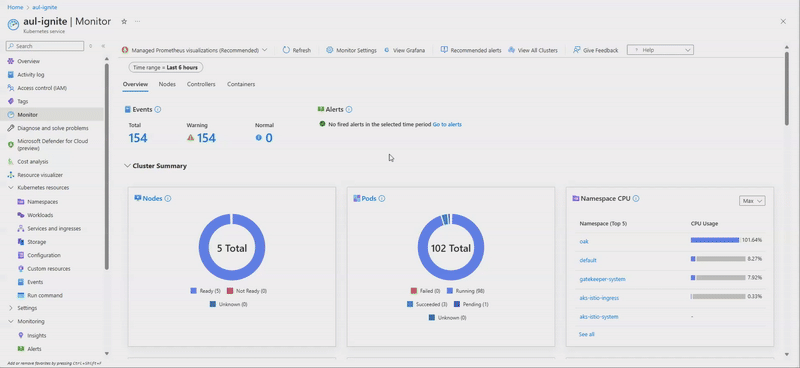
Task: Open Tags in the sidebar
Action: (22, 101)
